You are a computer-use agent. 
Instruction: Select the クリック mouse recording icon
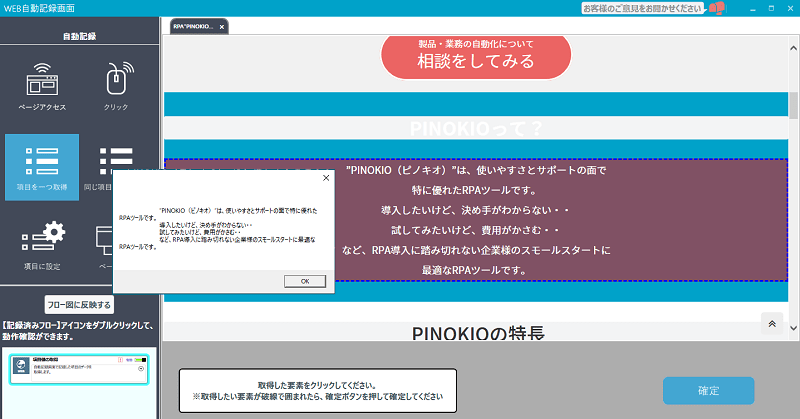116,86
